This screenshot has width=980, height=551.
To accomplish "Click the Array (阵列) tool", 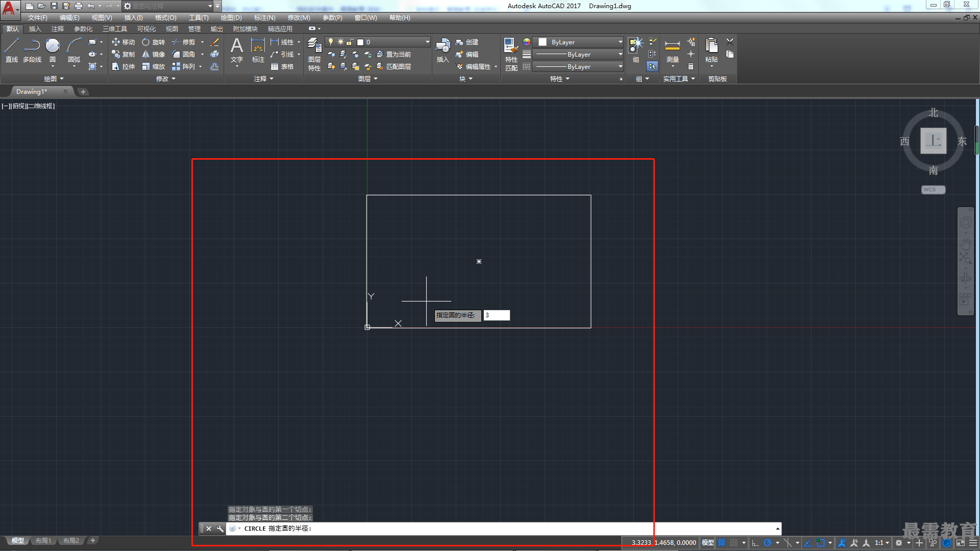I will [184, 66].
